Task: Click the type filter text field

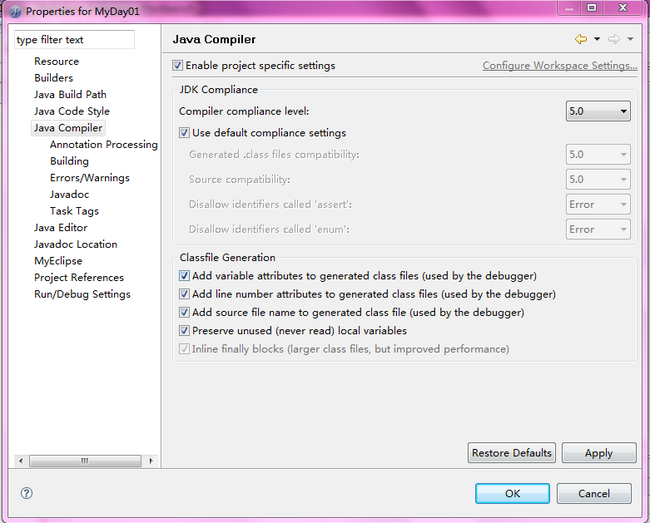Action: tap(74, 40)
